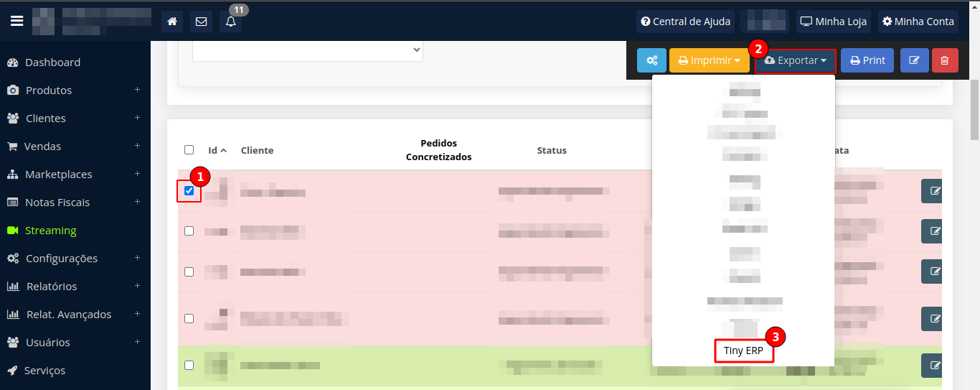
Task: Open Minha Loja
Action: [834, 22]
